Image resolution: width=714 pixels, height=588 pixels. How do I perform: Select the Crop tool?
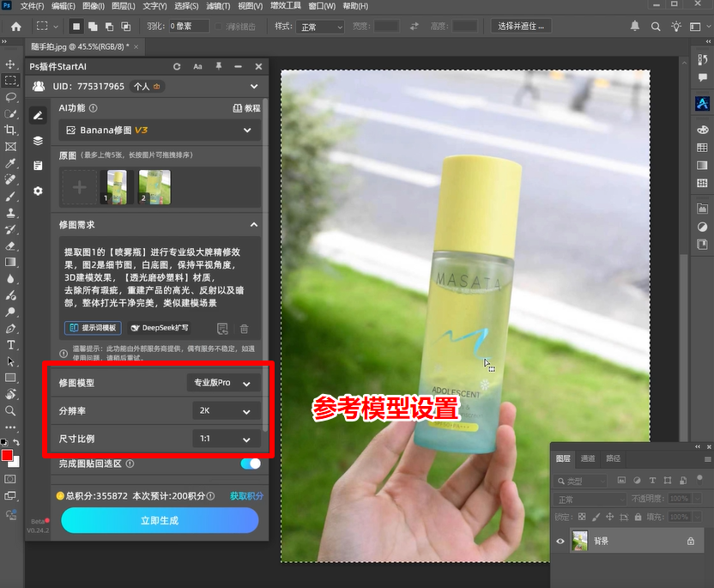(x=10, y=130)
